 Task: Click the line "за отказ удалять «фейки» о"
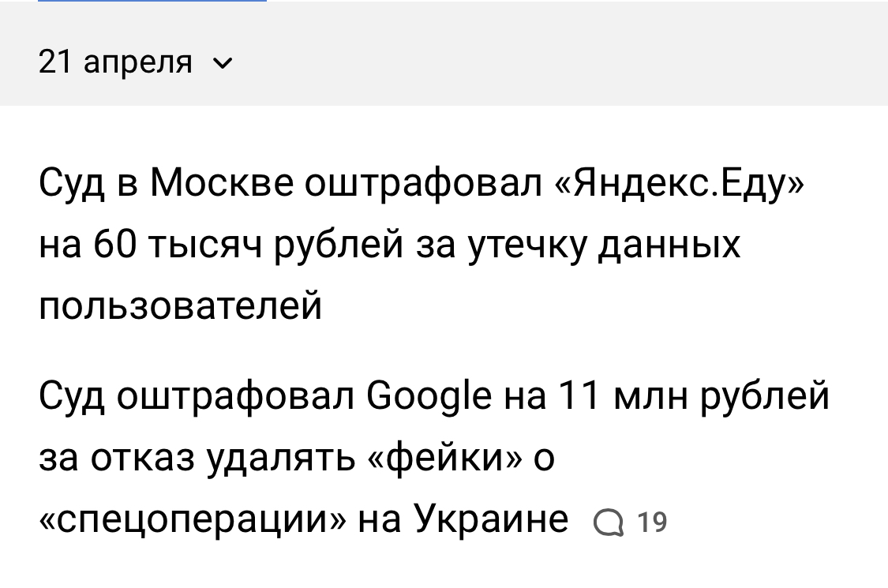point(297,457)
